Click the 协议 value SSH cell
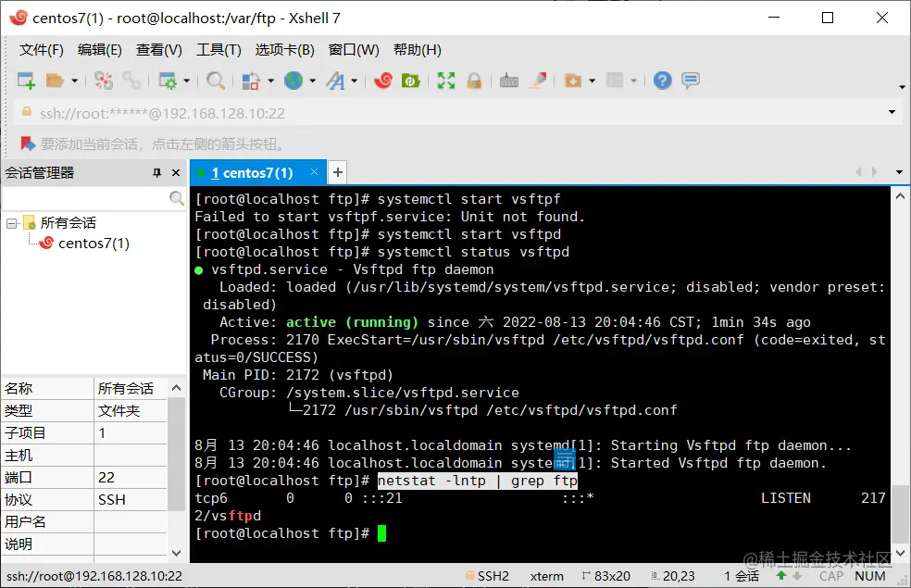 [x=131, y=500]
